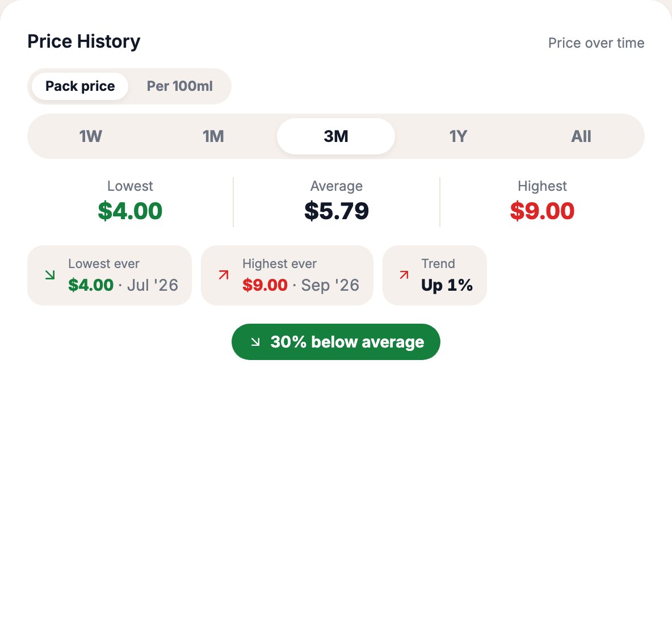672x636 pixels.
Task: Switch to Per 100ml pricing
Action: [x=179, y=86]
